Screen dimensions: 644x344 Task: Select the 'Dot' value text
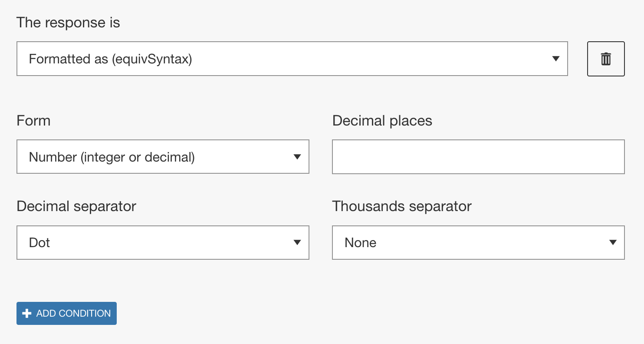tap(39, 242)
